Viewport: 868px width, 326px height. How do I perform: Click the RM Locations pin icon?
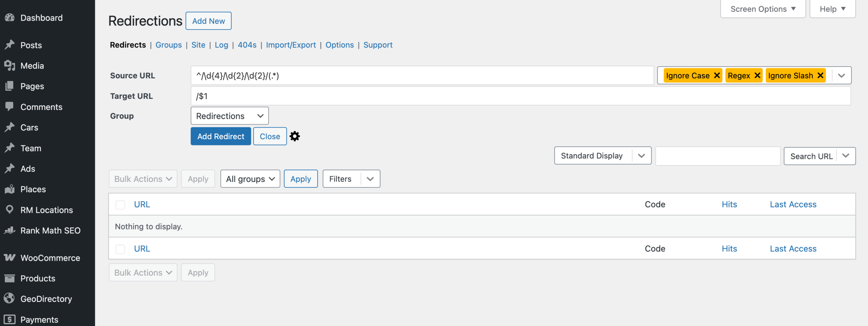(9, 210)
